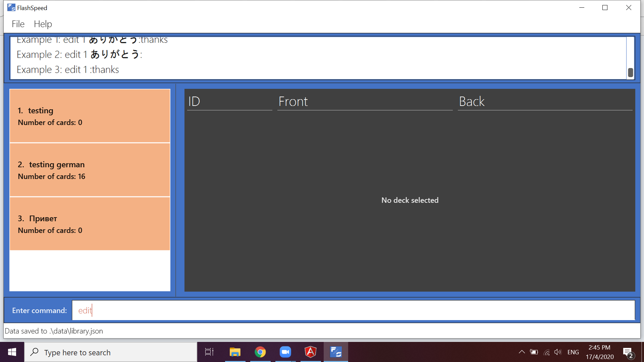The width and height of the screenshot is (644, 362).
Task: Show hidden system tray icons
Action: pos(522,352)
